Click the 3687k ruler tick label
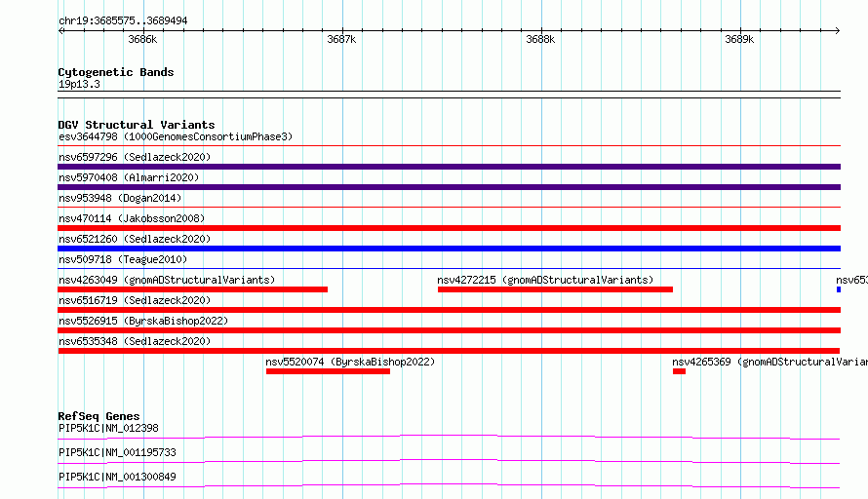The height and width of the screenshot is (499, 868). (341, 39)
